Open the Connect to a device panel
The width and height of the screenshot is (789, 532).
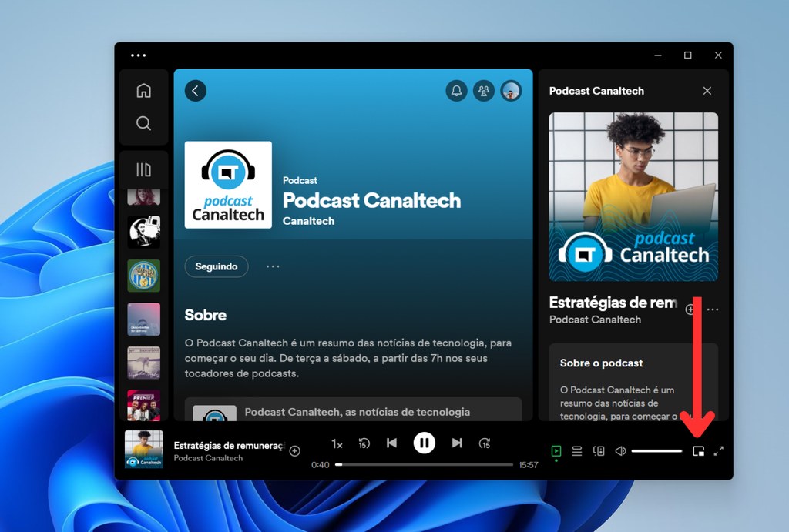(599, 451)
